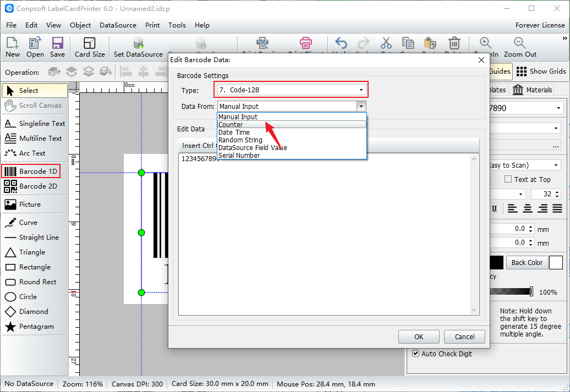Viewport: 570px width, 392px height.
Task: Choose the Select arrow tool
Action: 35,91
